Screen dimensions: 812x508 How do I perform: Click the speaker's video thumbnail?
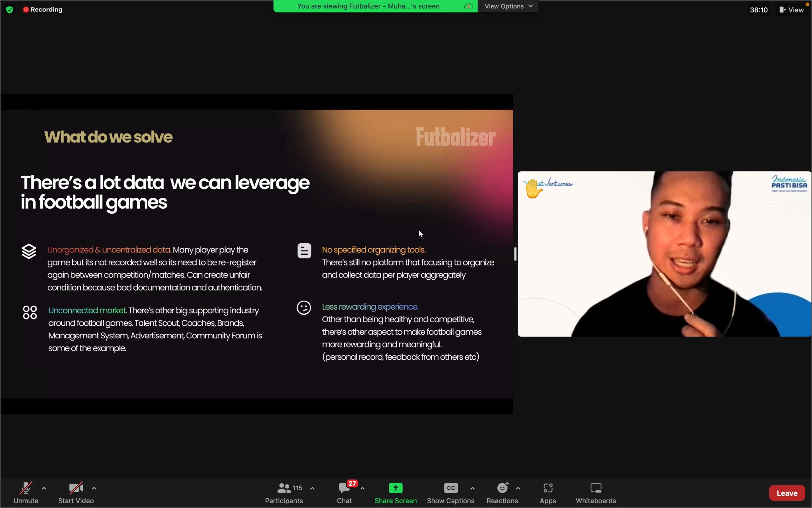click(x=665, y=254)
